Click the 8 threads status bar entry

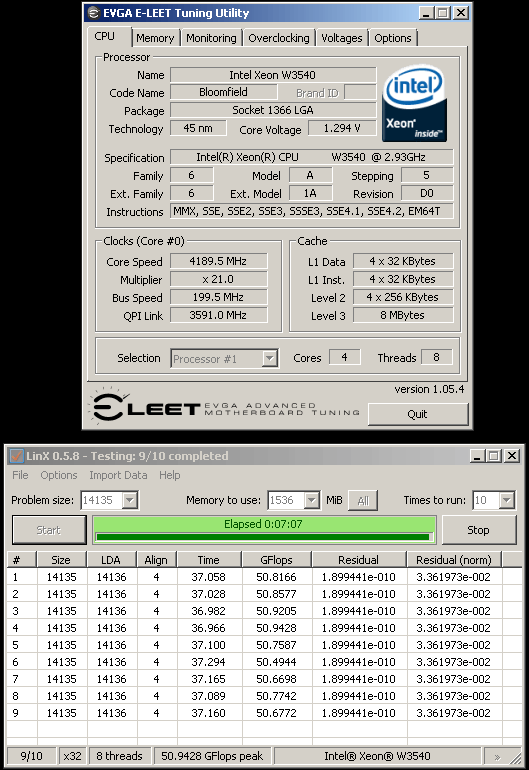tap(119, 756)
